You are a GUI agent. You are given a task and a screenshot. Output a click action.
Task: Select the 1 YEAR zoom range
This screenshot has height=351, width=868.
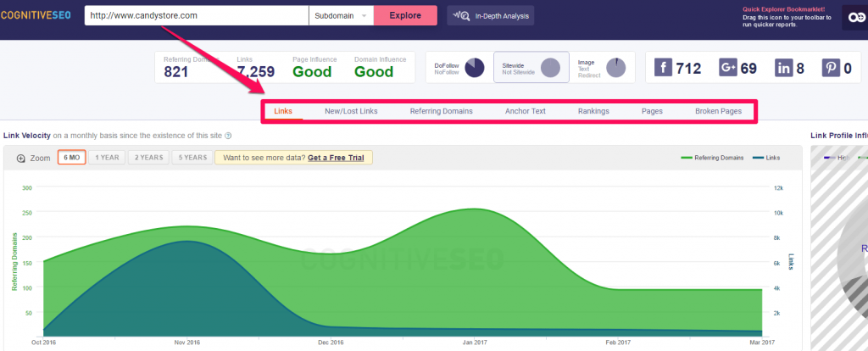[x=107, y=158]
